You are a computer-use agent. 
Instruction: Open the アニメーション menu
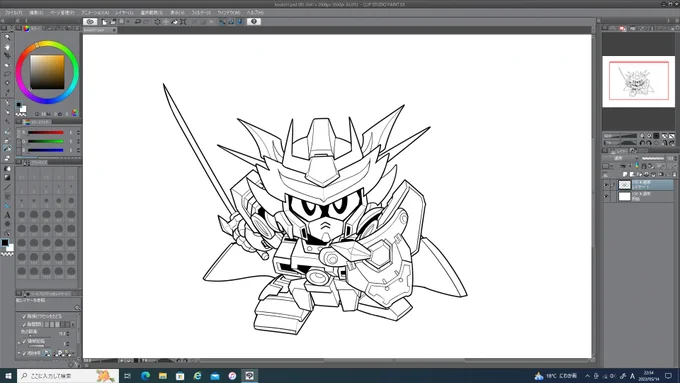coord(95,13)
